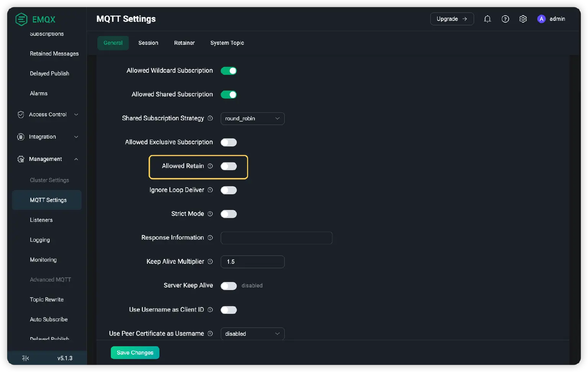Click the Response Information input field
Image resolution: width=588 pixels, height=372 pixels.
click(276, 238)
